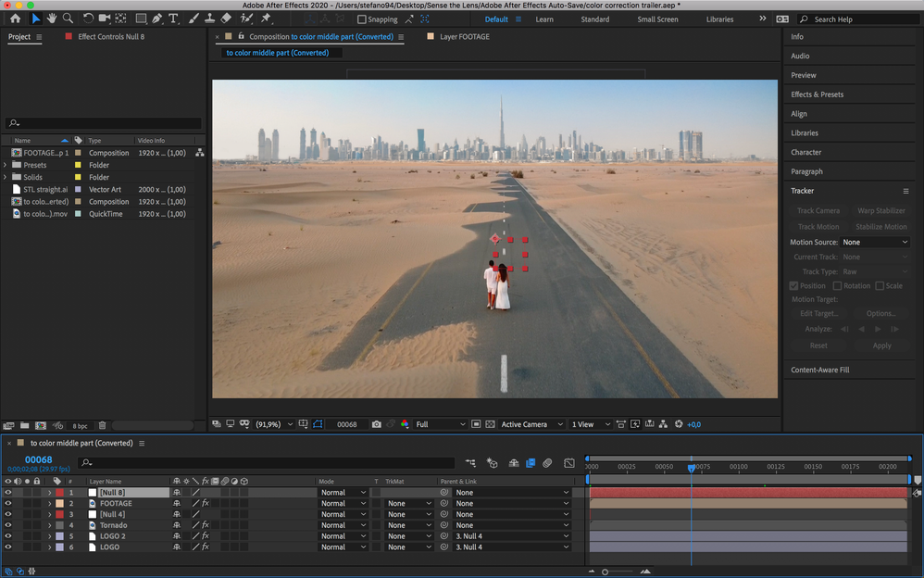
Task: Open the Content-Aware Fill panel
Action: point(819,370)
